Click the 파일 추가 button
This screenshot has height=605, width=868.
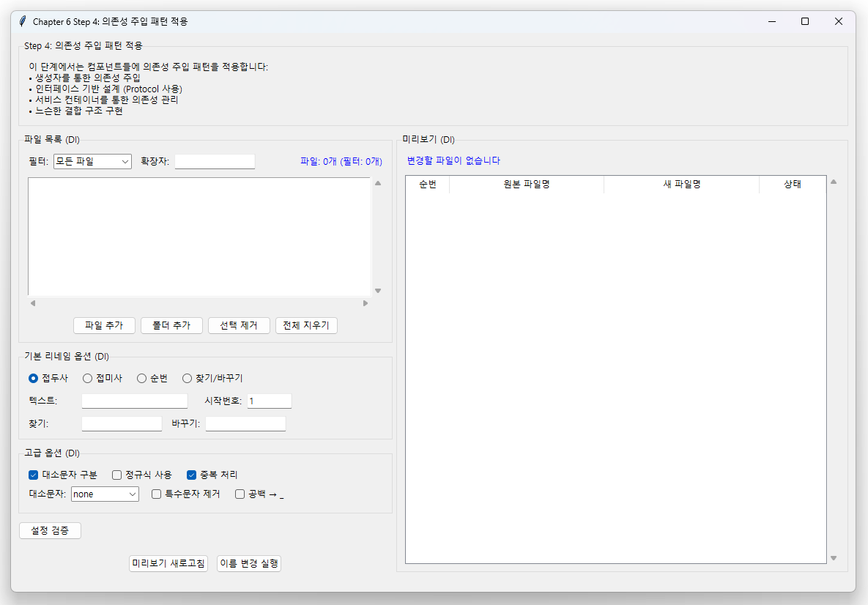tap(103, 325)
